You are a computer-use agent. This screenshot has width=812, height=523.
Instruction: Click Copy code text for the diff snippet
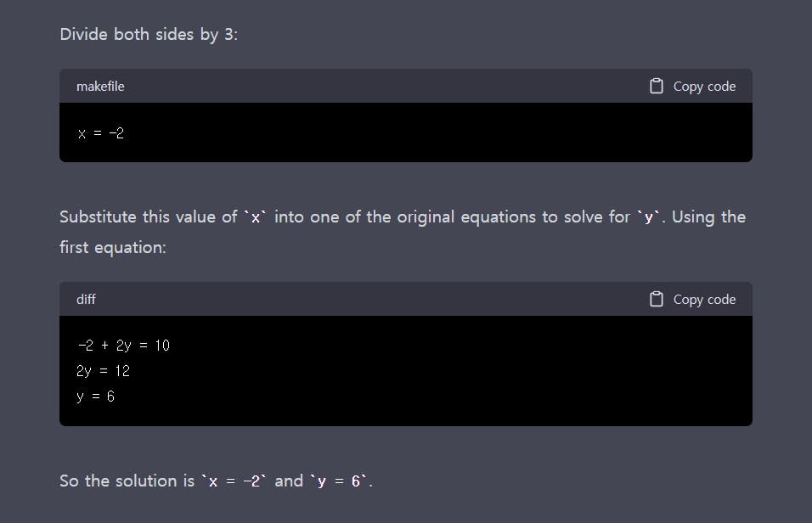[704, 300]
